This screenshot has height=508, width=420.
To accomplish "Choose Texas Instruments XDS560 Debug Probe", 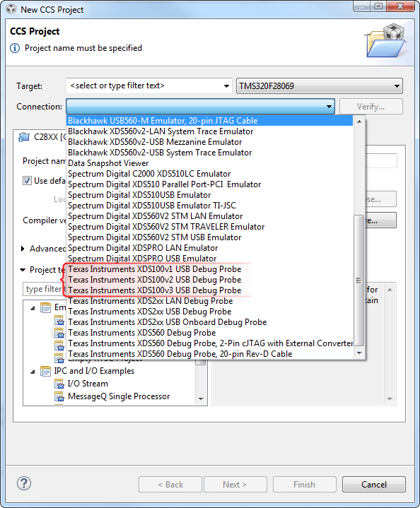I will coord(209,333).
